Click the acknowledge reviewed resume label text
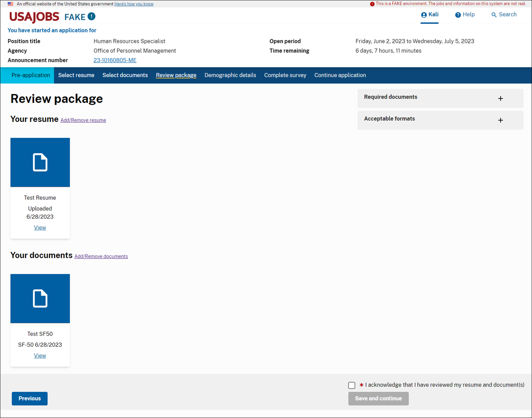 click(x=445, y=385)
